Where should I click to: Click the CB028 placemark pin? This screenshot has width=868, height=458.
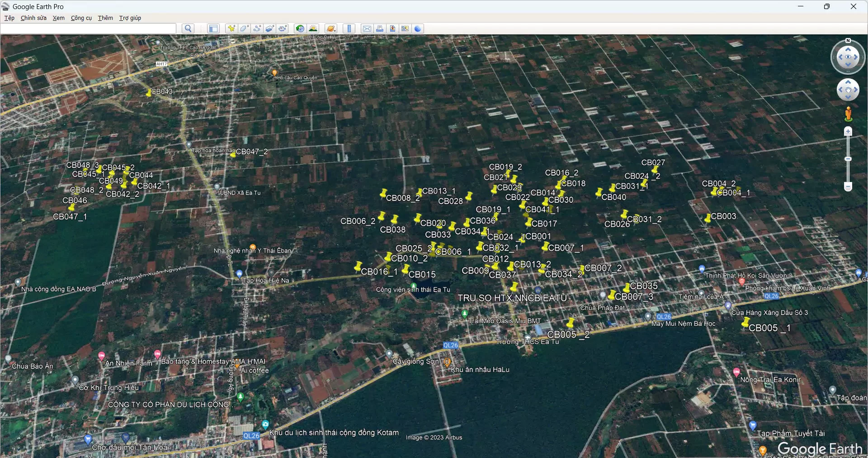point(469,196)
